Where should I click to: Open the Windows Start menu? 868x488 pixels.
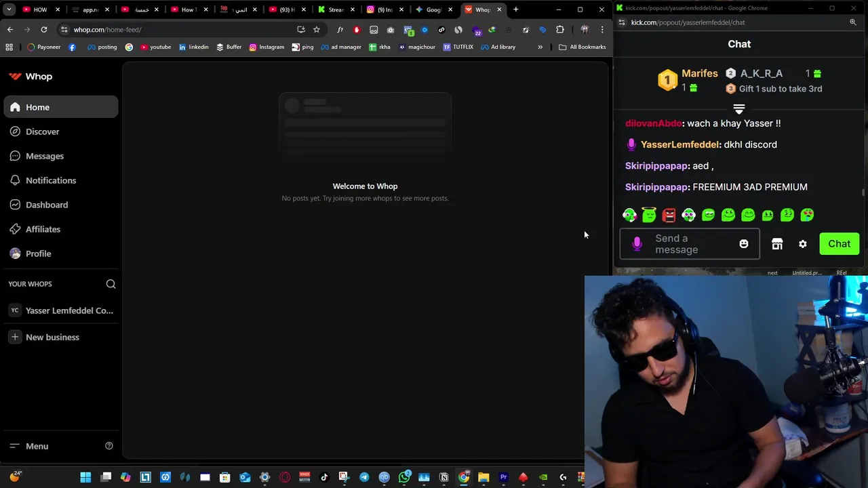pyautogui.click(x=85, y=477)
